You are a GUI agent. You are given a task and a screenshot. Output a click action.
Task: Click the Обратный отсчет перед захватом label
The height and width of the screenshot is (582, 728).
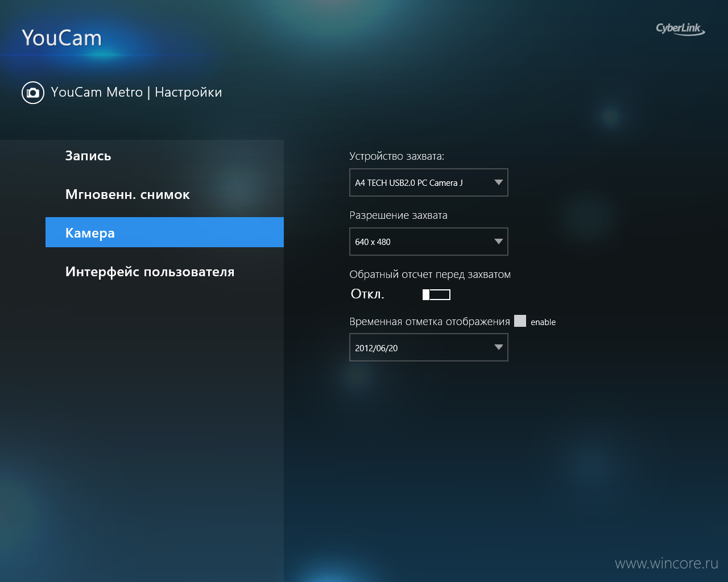(x=430, y=275)
